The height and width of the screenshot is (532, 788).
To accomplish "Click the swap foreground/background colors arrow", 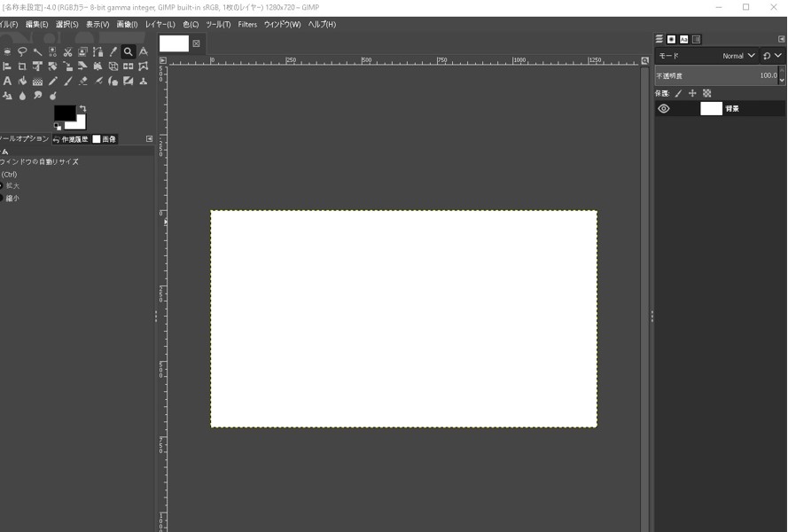I will coord(82,108).
